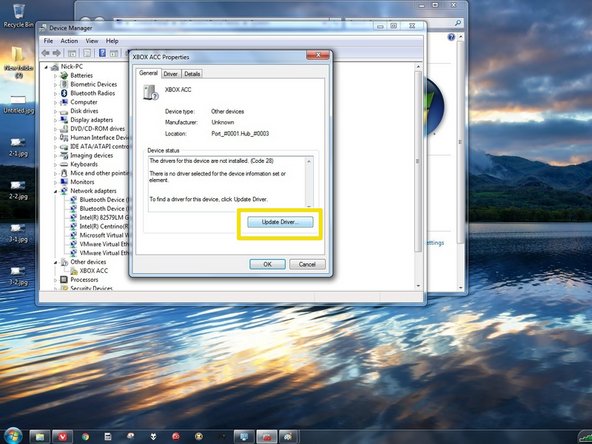
Task: Open the Recycle Bin desktop icon
Action: tap(18, 16)
